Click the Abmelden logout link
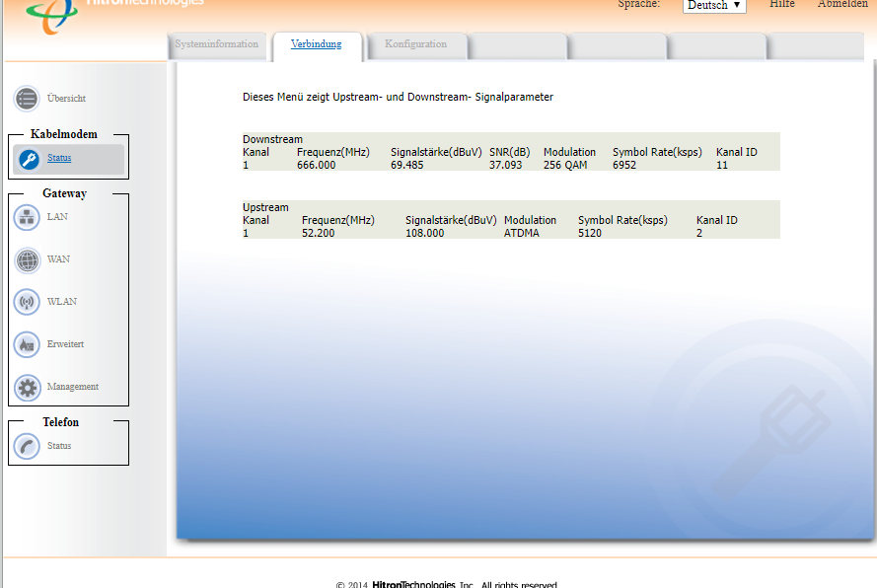Viewport: 877px width, 588px height. (x=842, y=4)
